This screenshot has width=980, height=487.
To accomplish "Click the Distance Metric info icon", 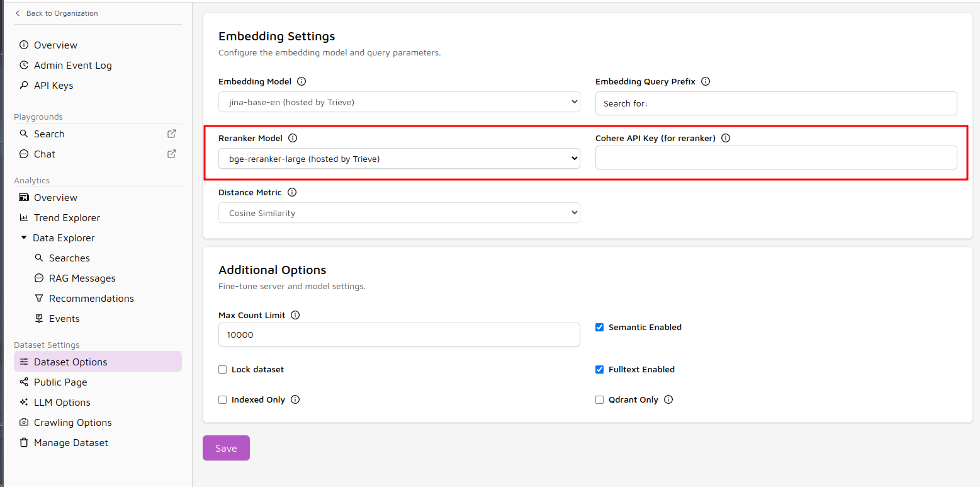I will click(292, 192).
